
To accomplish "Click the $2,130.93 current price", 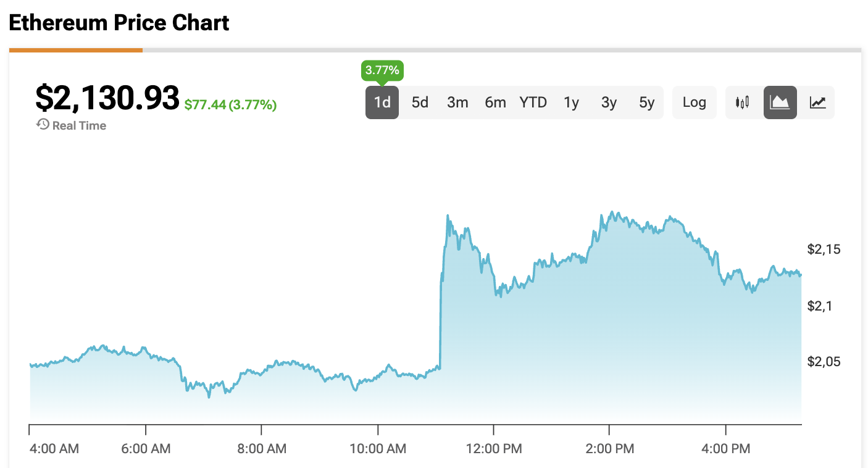I will (107, 98).
